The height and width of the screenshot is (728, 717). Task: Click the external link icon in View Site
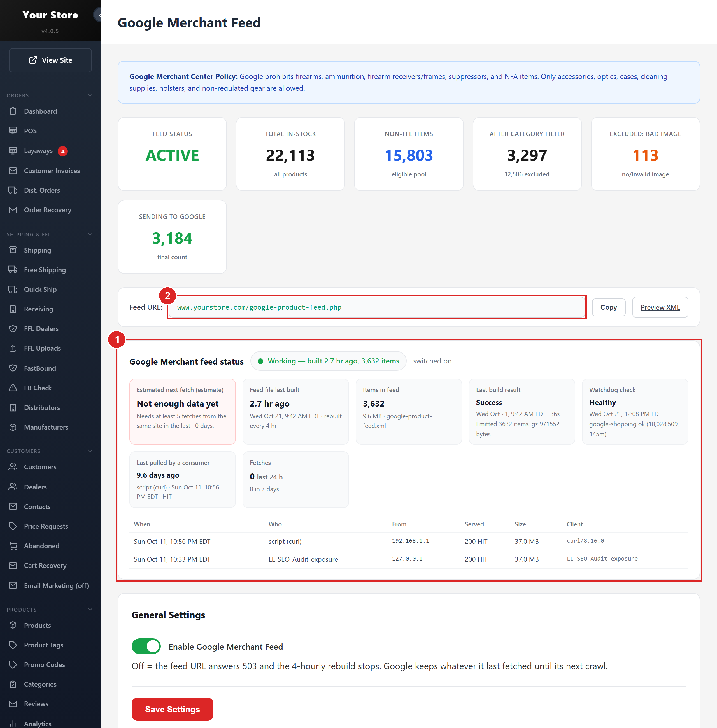[33, 60]
